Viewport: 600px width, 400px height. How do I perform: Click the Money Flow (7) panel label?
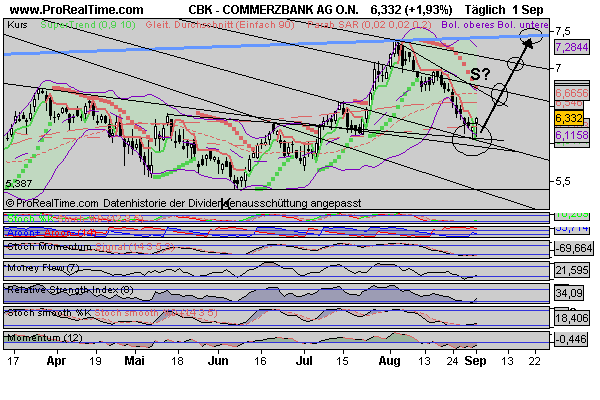pos(43,268)
